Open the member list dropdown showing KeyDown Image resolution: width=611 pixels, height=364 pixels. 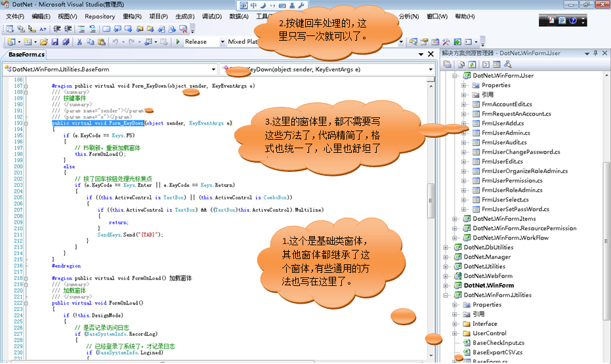pyautogui.click(x=327, y=70)
